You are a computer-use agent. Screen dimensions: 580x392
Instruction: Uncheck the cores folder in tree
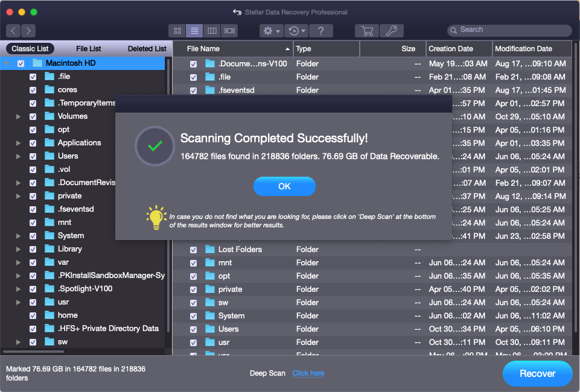33,90
